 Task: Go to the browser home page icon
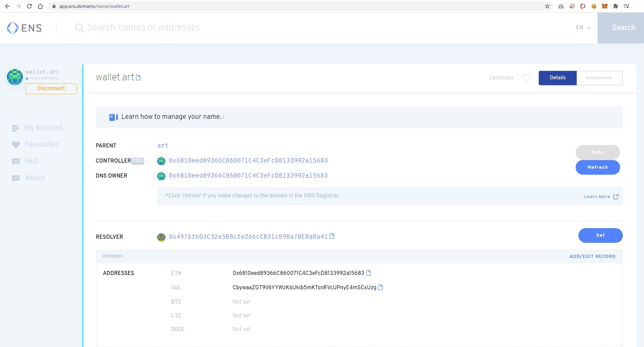pyautogui.click(x=40, y=6)
